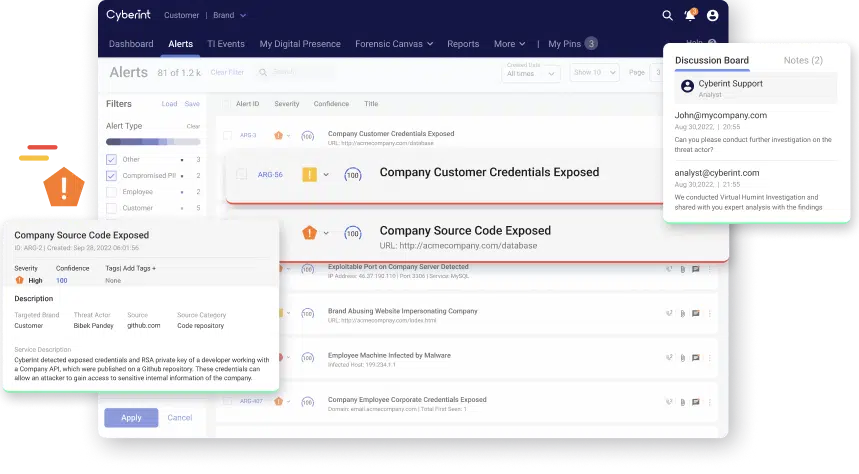Viewport: 859px width, 474px height.
Task: Click related-alerts icon on Employee Machine Infected row
Action: pos(669,357)
